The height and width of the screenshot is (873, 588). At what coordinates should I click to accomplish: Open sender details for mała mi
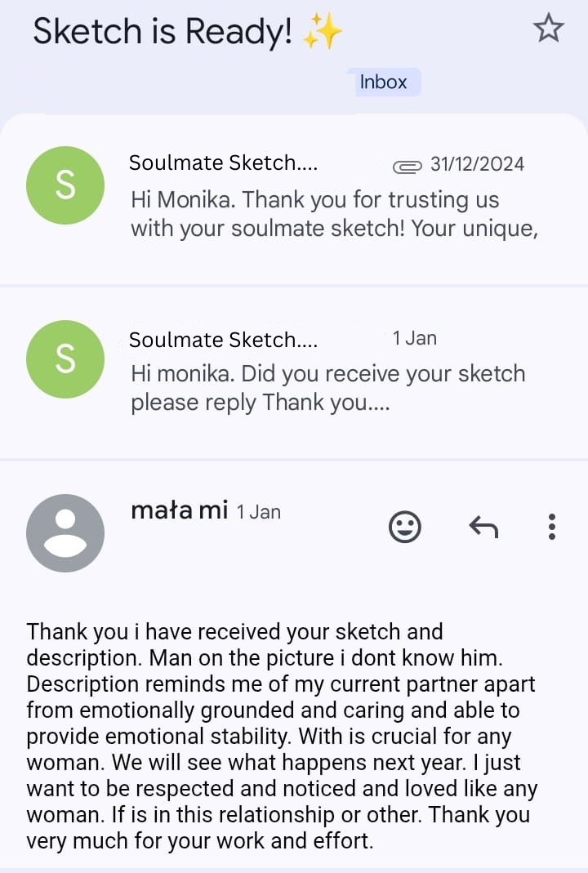pos(179,510)
